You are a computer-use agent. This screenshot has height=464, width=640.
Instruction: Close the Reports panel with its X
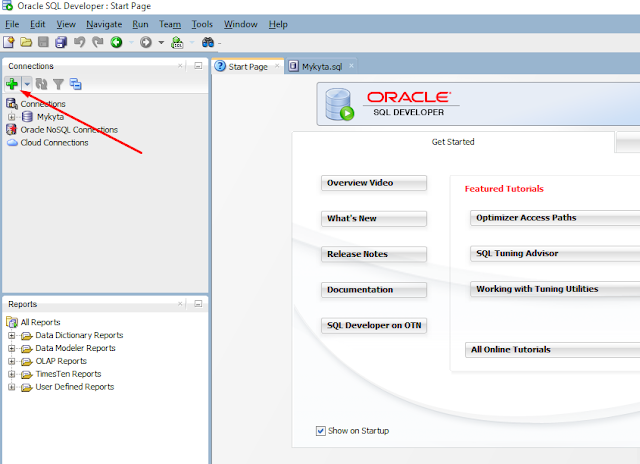[180, 304]
